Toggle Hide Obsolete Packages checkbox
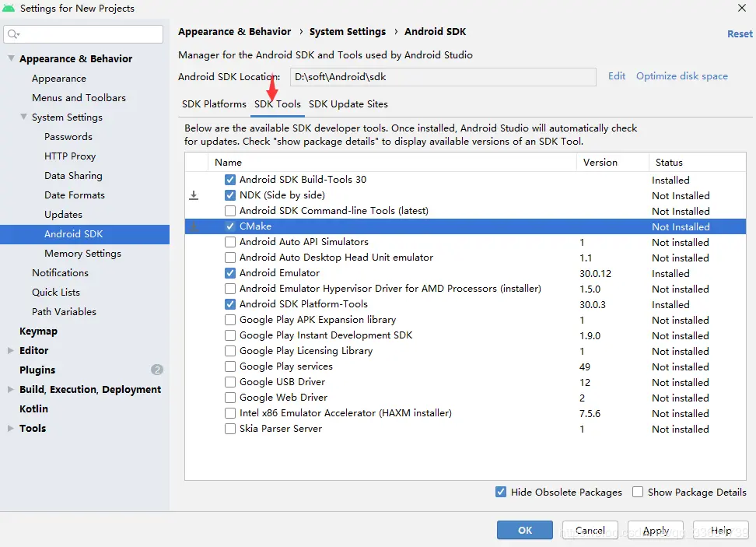 (501, 492)
